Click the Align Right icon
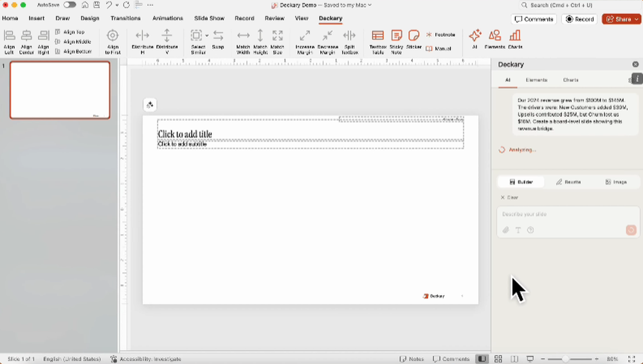 (44, 41)
